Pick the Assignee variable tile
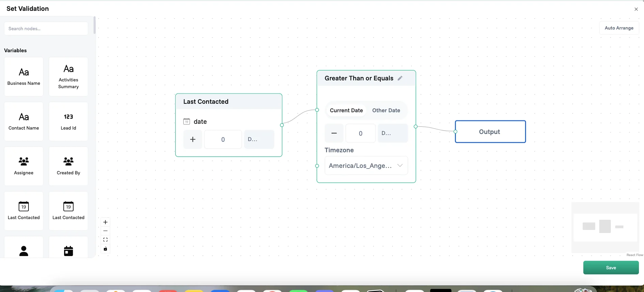Screen dimensions: 644x292 pos(24,166)
